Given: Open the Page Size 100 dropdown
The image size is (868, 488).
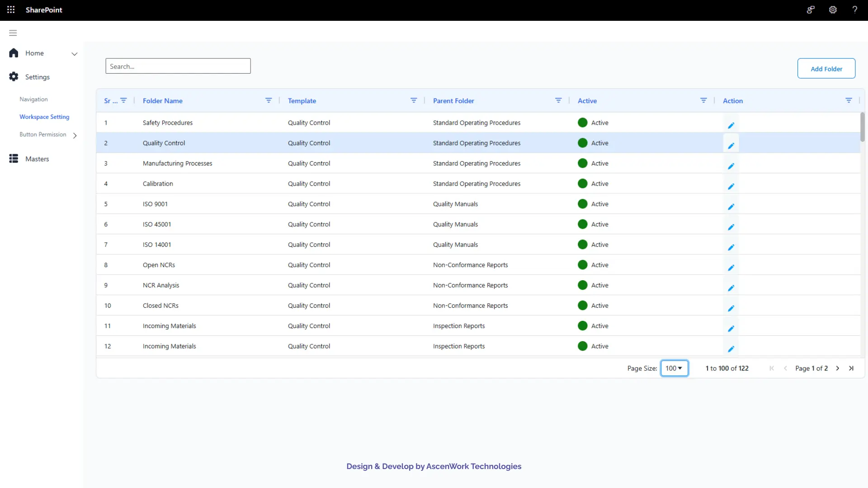Looking at the screenshot, I should [x=674, y=368].
